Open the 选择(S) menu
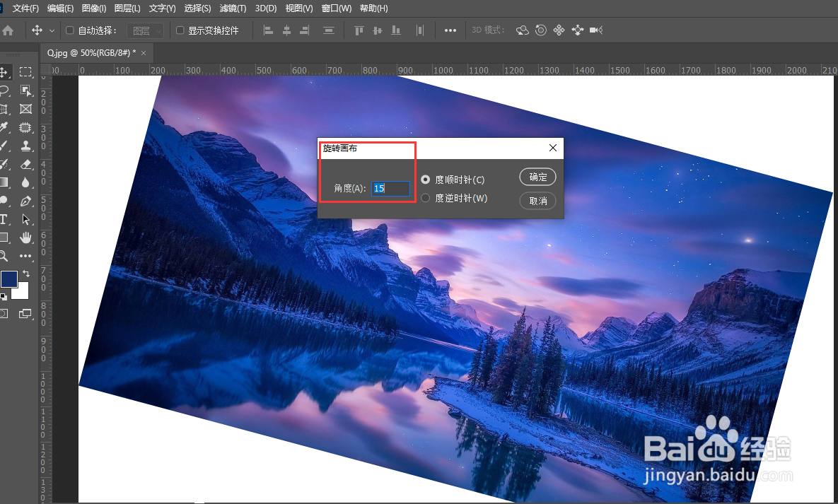Screen dimensions: 838x504 point(198,8)
